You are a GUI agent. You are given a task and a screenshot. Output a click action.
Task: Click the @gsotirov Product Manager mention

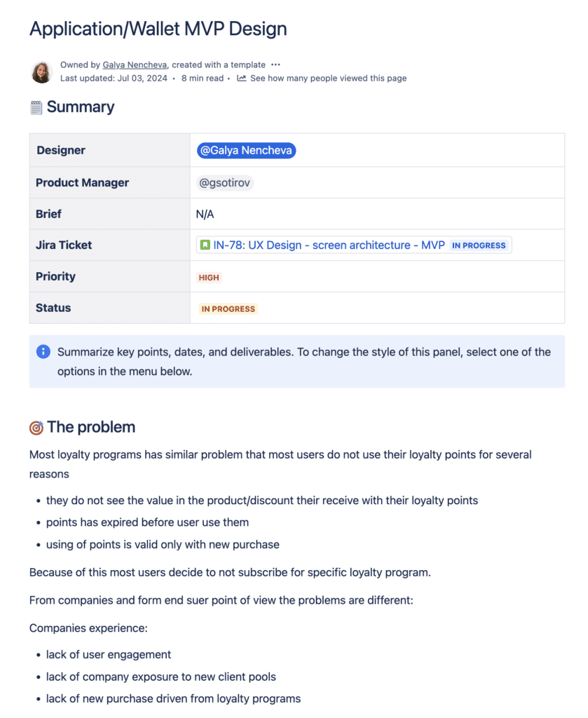[225, 182]
